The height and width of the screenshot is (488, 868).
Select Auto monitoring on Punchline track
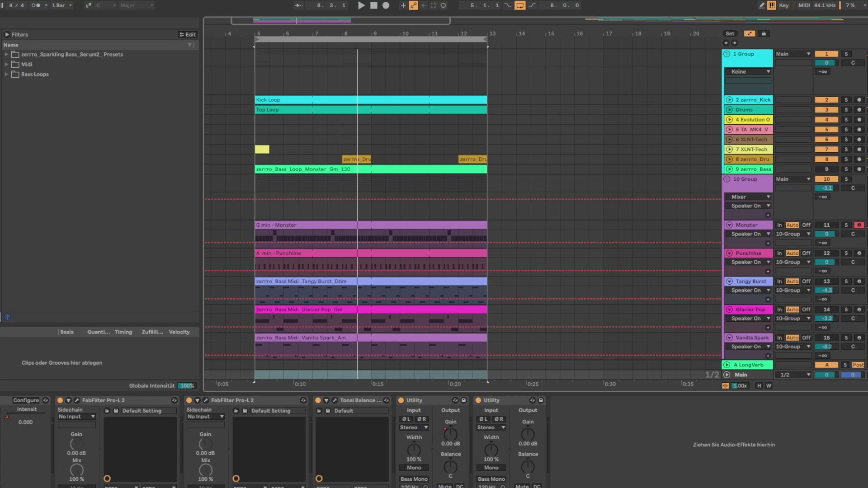pos(792,253)
